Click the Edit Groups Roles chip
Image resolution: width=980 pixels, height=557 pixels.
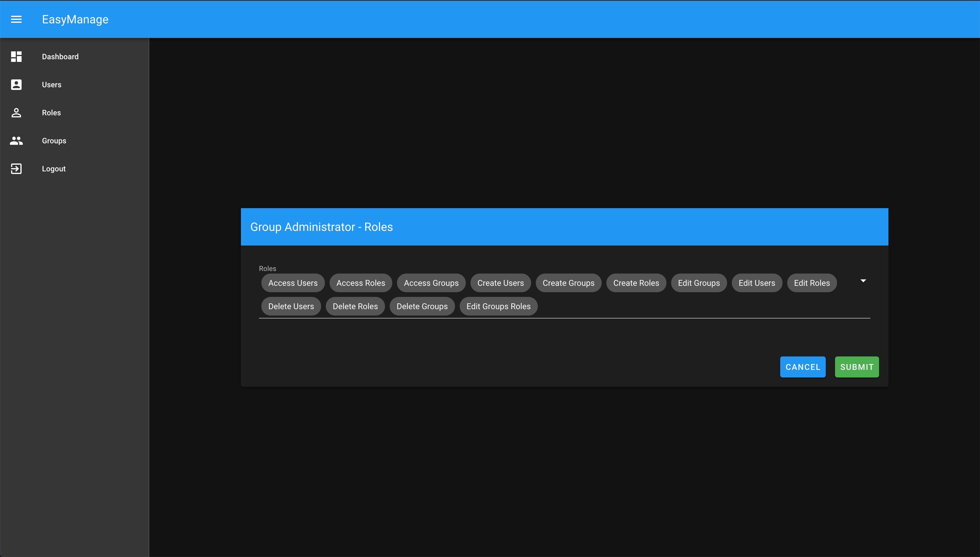pos(498,307)
